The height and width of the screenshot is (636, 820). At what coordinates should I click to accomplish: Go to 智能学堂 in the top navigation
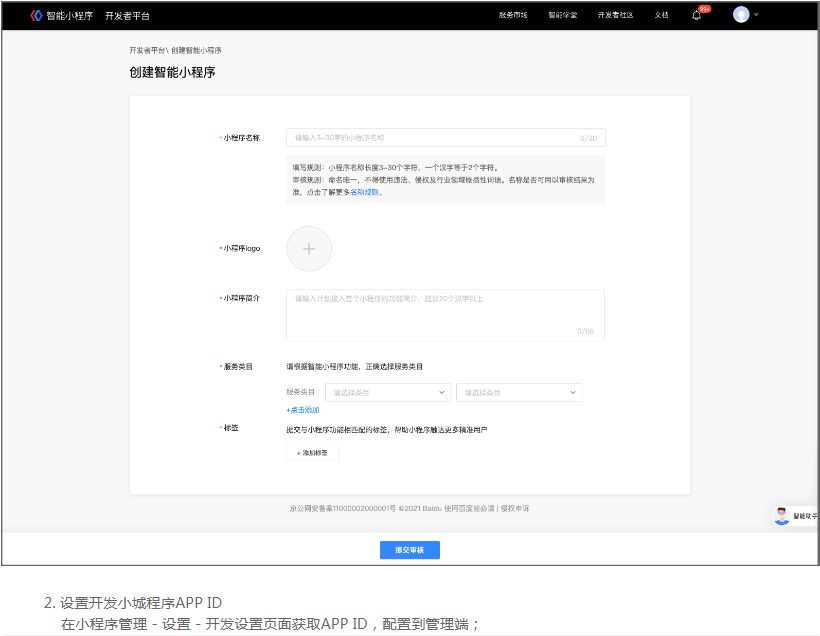[x=562, y=15]
